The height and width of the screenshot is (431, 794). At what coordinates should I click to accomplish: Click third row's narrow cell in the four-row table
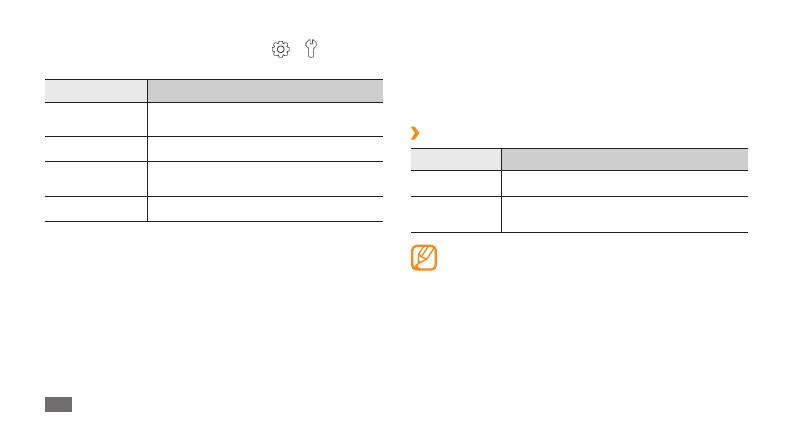click(x=96, y=178)
